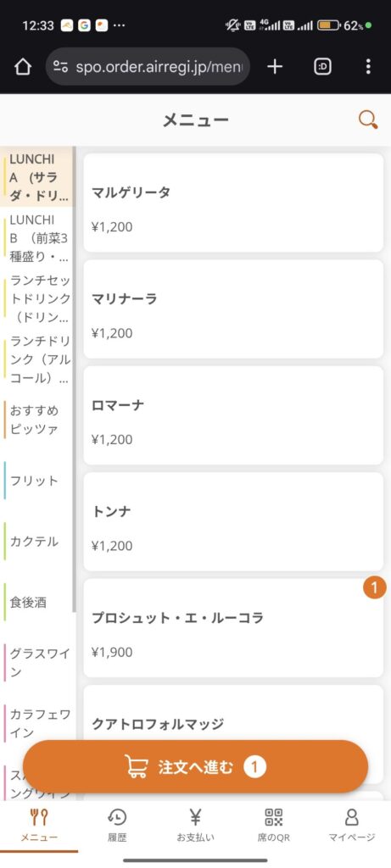
Task: Tap the address bar URL field
Action: 148,67
